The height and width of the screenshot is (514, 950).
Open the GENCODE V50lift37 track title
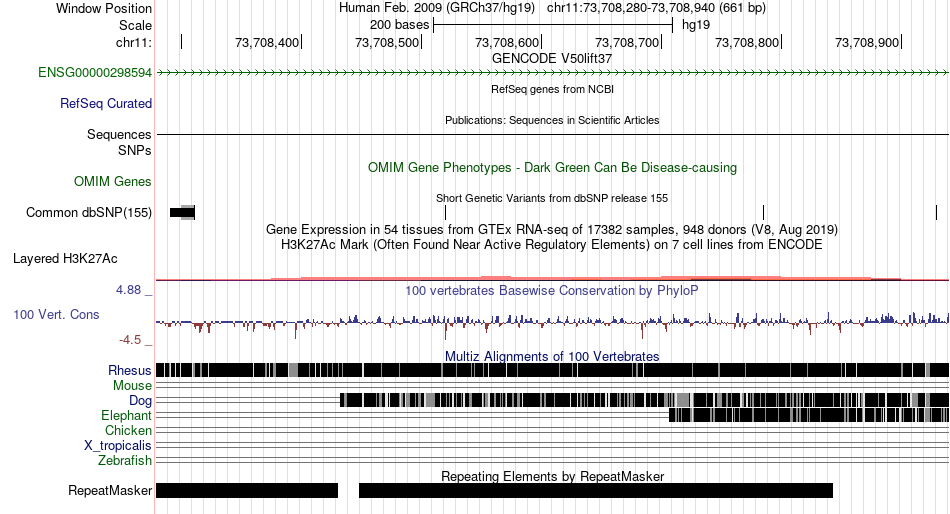coord(551,59)
